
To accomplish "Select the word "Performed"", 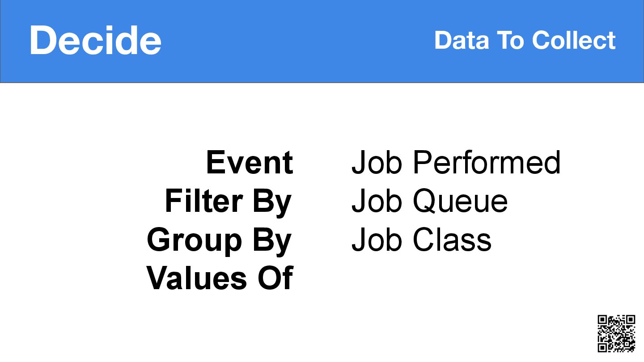I will (487, 162).
